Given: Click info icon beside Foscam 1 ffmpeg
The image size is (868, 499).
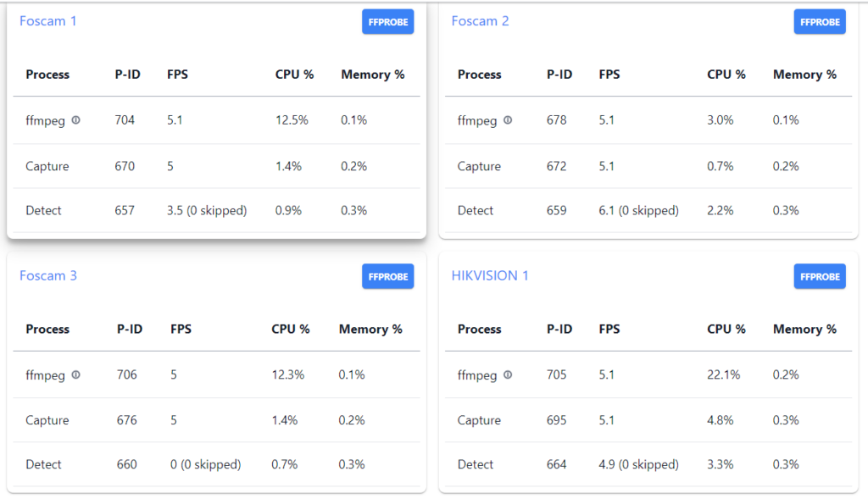Looking at the screenshot, I should pyautogui.click(x=76, y=120).
